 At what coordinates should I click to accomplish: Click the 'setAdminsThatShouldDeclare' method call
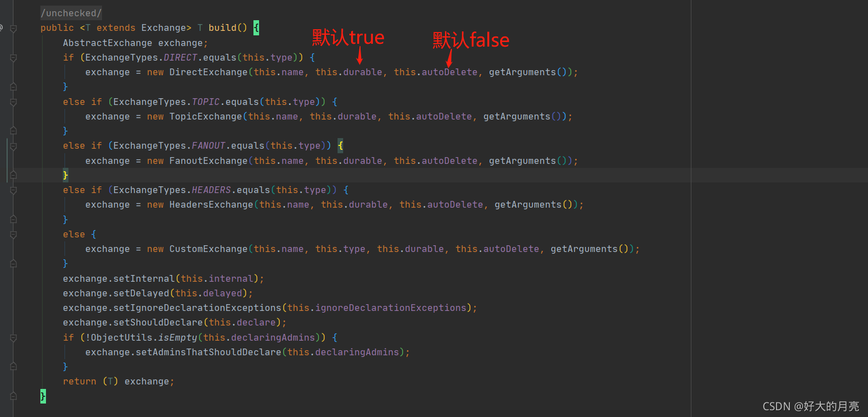pyautogui.click(x=209, y=352)
